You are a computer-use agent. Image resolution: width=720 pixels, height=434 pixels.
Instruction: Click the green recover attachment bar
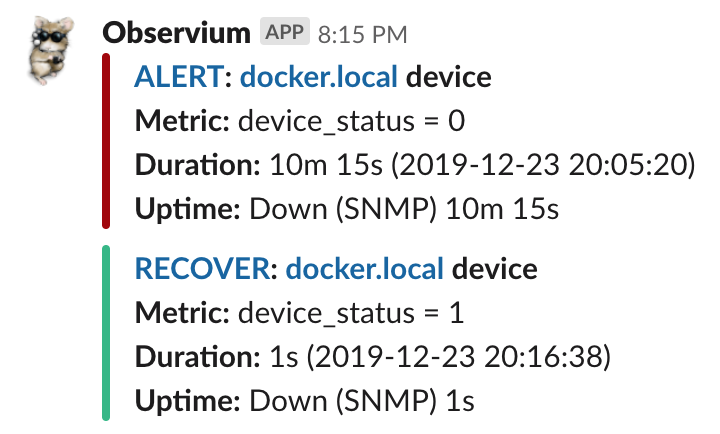click(106, 333)
